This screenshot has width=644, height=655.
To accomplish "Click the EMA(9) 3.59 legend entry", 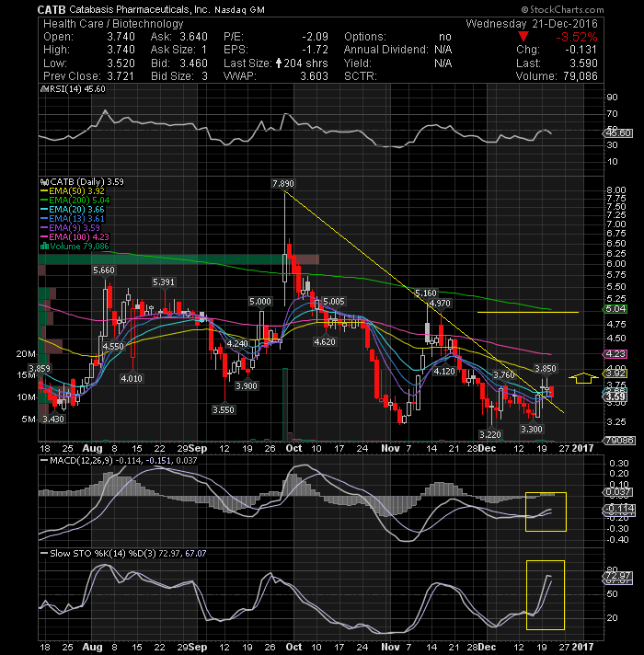I will (x=75, y=228).
